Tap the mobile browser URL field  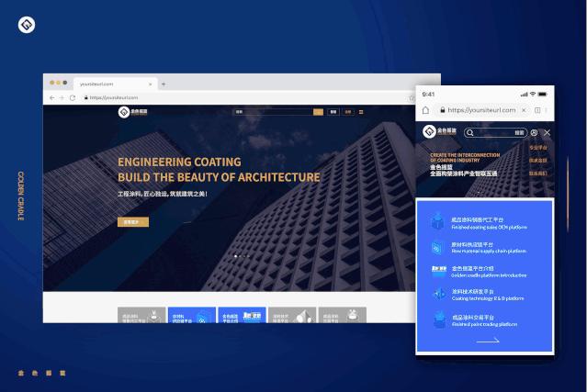(481, 110)
